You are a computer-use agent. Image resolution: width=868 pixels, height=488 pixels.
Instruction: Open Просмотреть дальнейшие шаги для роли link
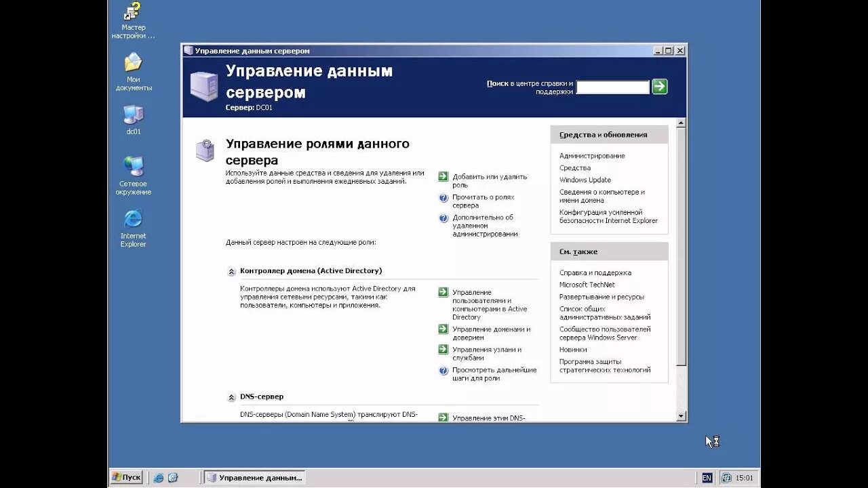click(x=494, y=374)
